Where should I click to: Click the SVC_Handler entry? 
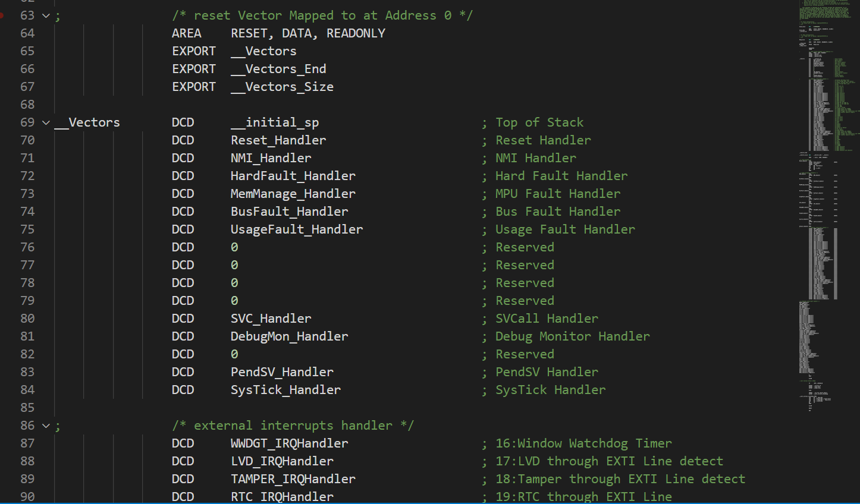[x=271, y=319]
